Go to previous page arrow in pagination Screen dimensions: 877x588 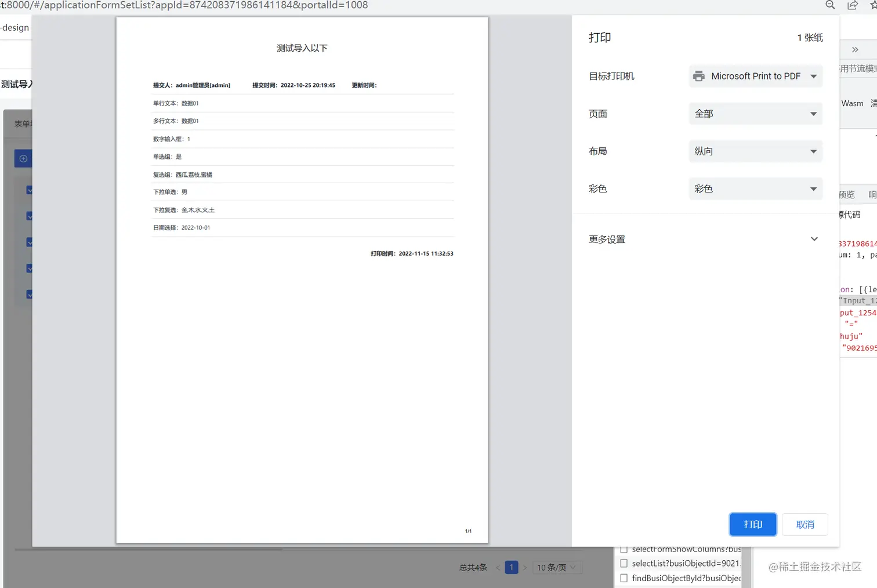click(x=498, y=568)
